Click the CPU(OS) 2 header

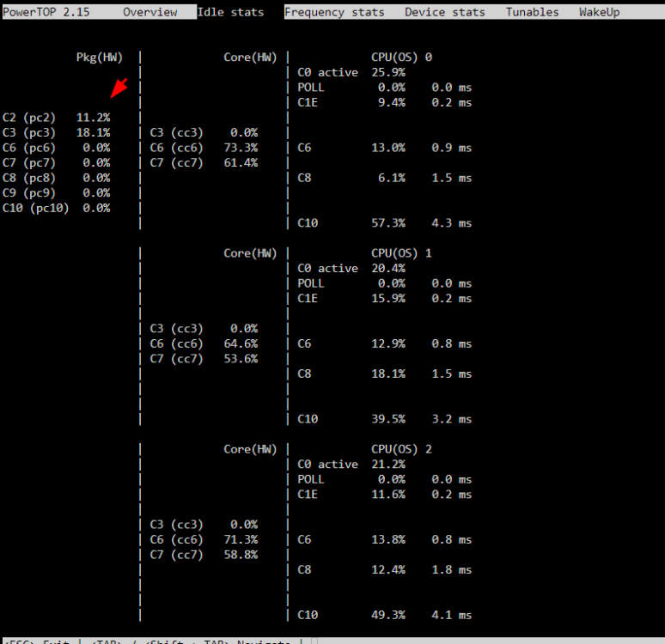[x=401, y=449]
